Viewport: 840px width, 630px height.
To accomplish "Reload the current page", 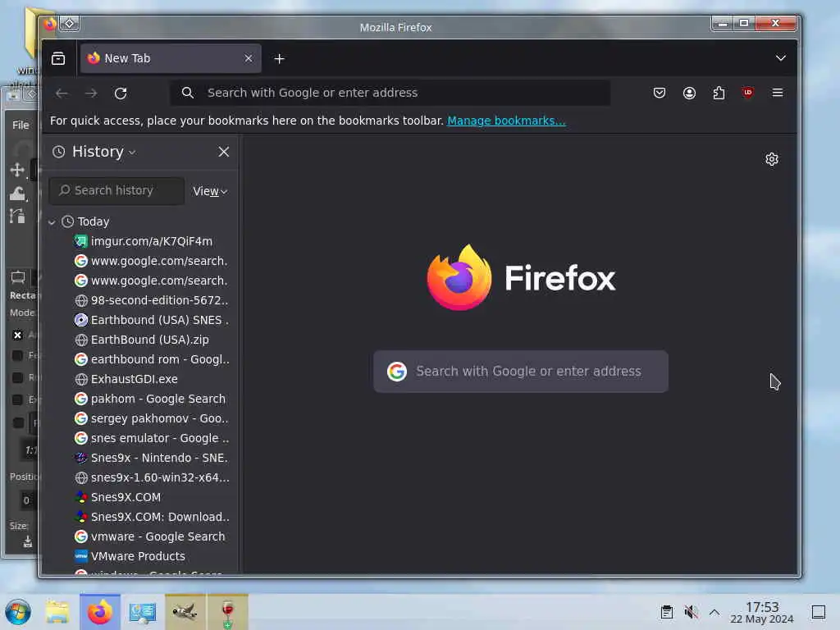I will pyautogui.click(x=121, y=94).
